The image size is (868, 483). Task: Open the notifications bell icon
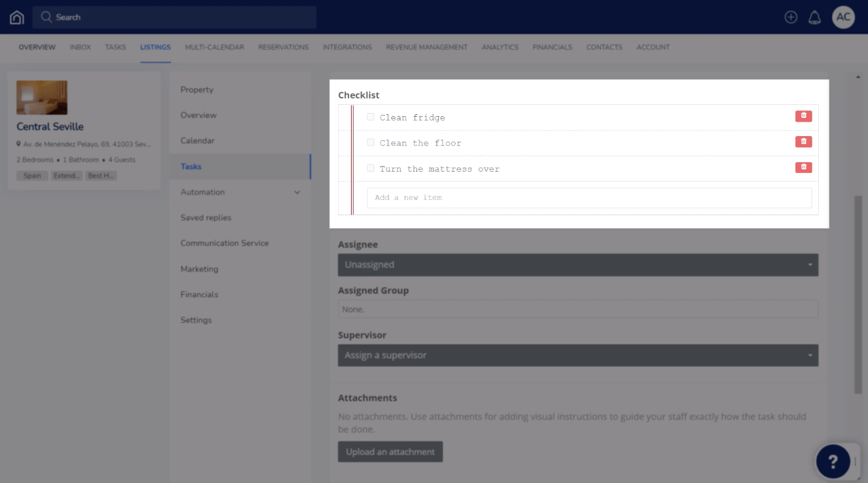point(814,17)
